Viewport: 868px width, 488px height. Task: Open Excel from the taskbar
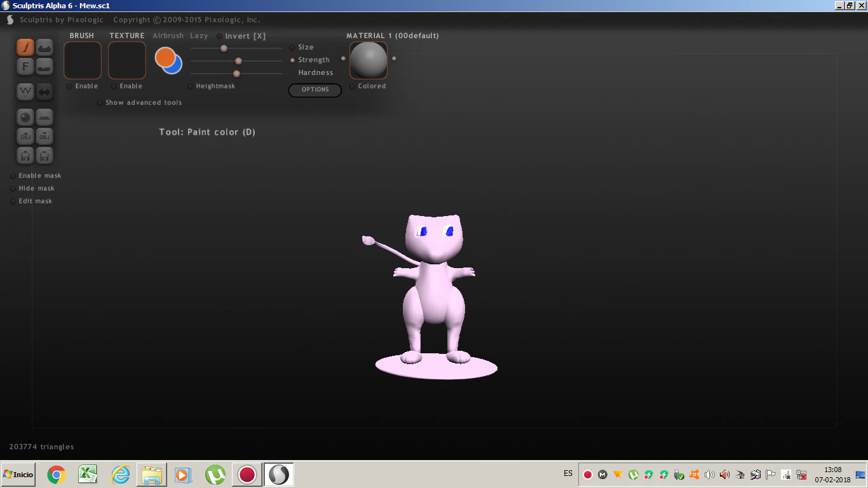coord(88,474)
